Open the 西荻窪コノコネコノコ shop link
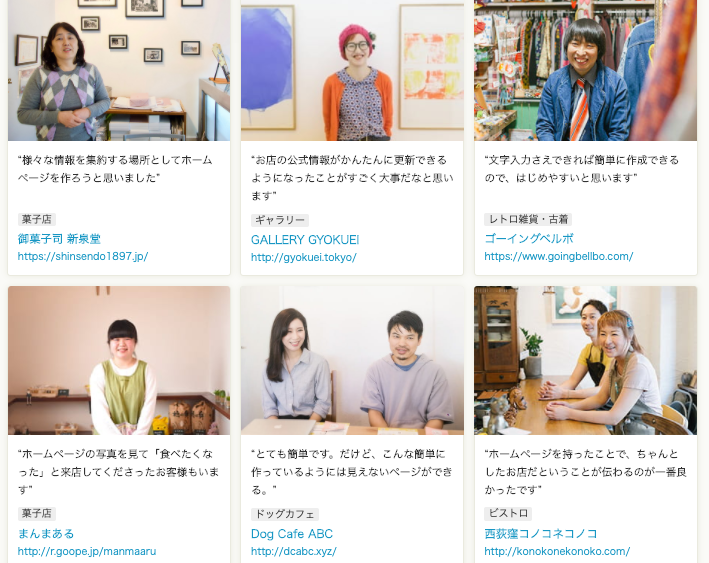709x563 pixels. [x=541, y=534]
